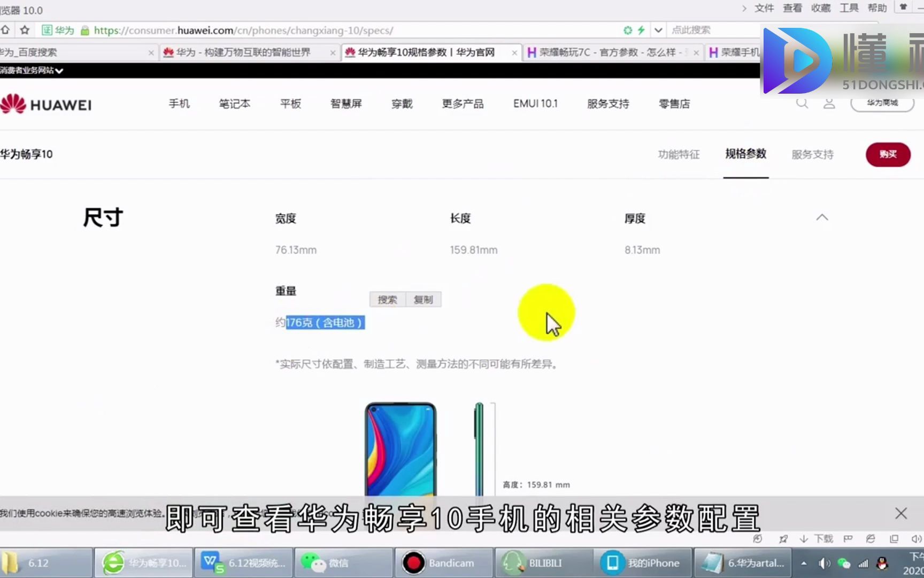Open 平板 navigation item
Image resolution: width=924 pixels, height=578 pixels.
point(291,103)
